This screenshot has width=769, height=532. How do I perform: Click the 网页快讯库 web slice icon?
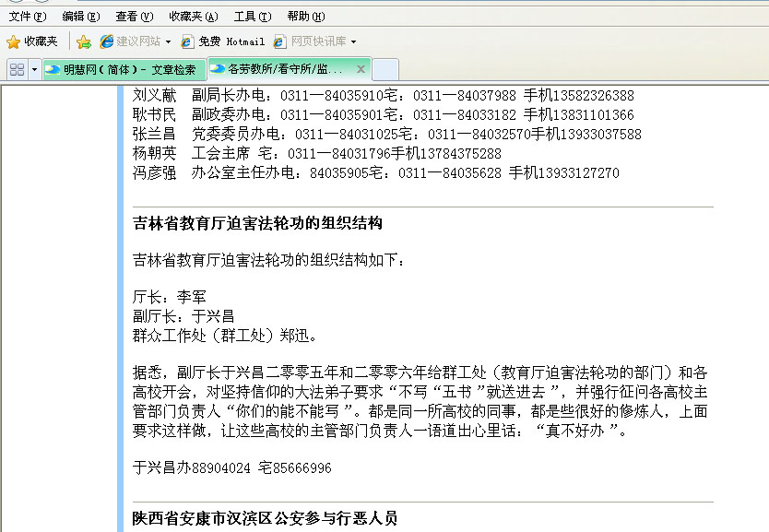[x=280, y=41]
